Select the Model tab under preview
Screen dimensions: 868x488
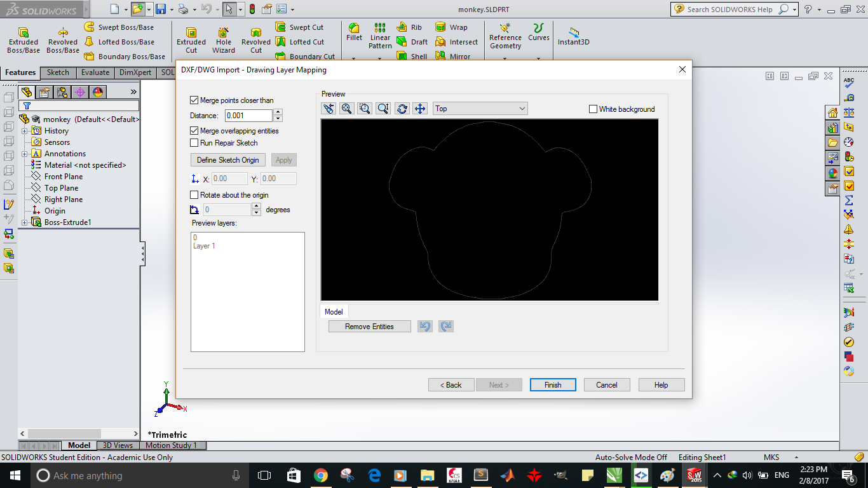point(334,311)
